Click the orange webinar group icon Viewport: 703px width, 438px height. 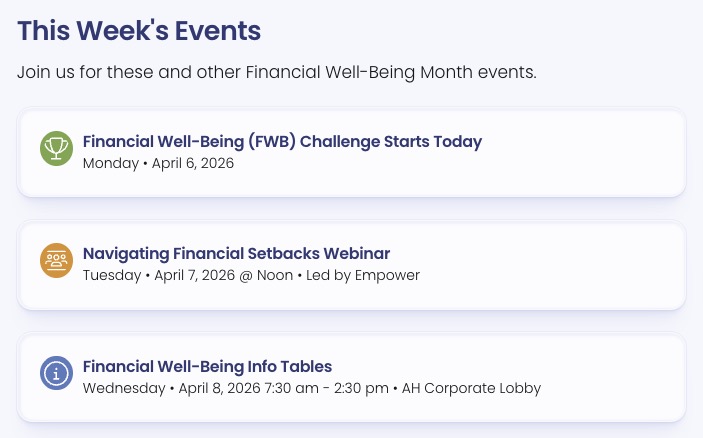click(x=56, y=261)
